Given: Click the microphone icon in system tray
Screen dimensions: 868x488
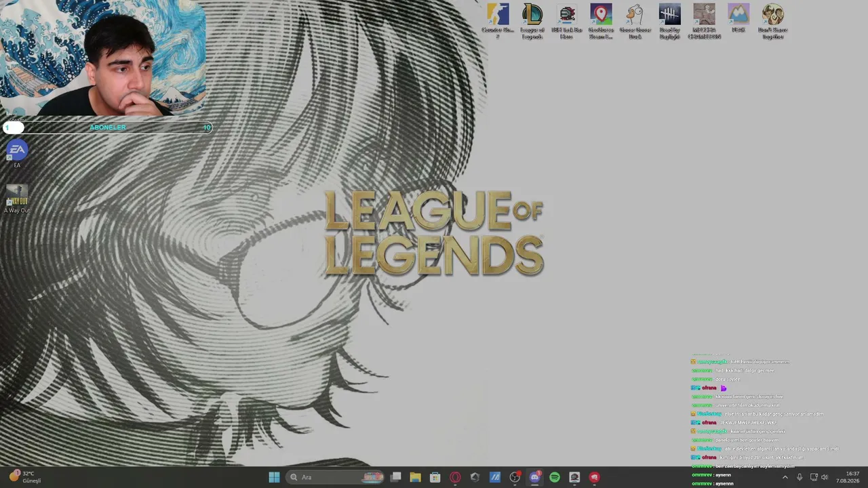Looking at the screenshot, I should click(x=800, y=477).
